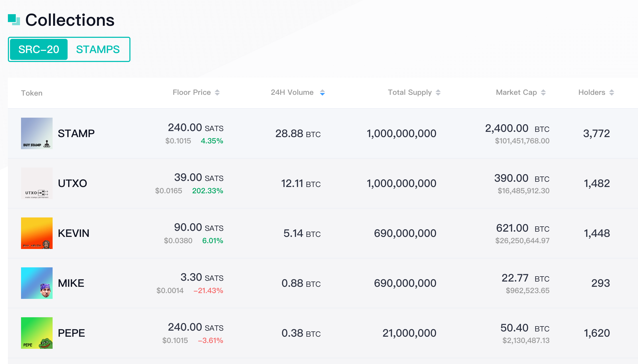Sort by Total Supply arrow icon
Viewport: 638px width, 364px height.
(438, 92)
